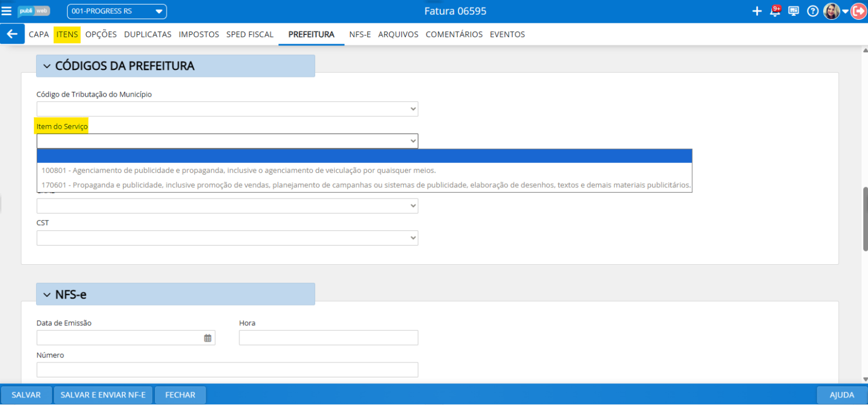Collapse the CÓDIGOS DA PREFEITURA section

coord(47,66)
